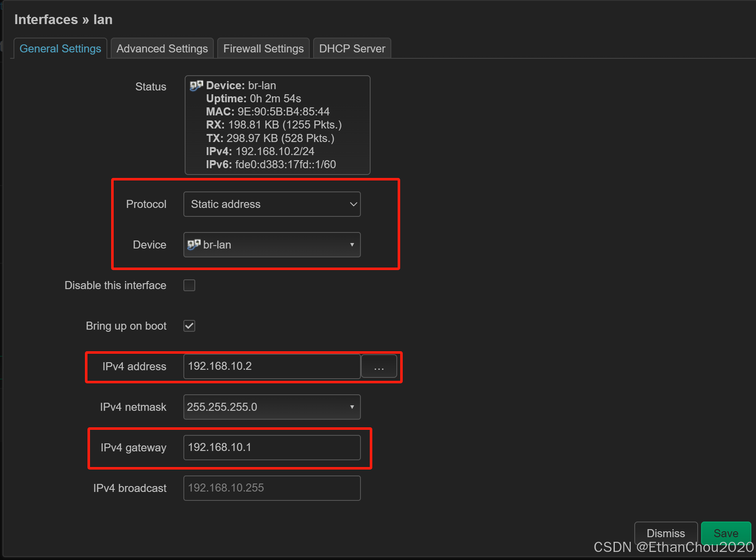Open the IPv4 netmask dropdown
This screenshot has height=560, width=756.
272,407
